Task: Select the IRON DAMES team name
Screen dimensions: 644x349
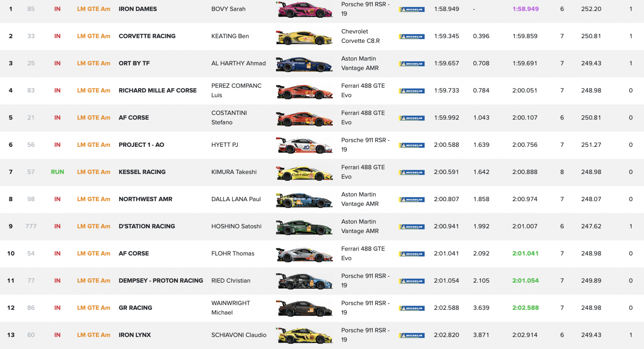Action: [138, 9]
